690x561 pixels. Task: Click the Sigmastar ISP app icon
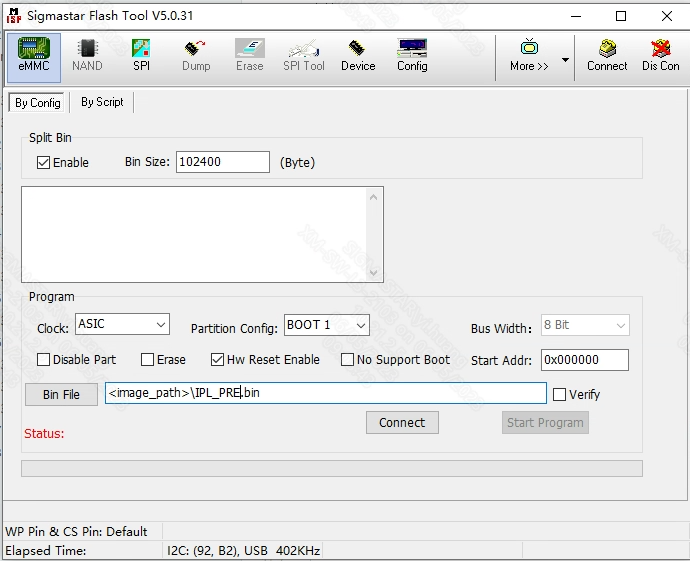click(14, 16)
